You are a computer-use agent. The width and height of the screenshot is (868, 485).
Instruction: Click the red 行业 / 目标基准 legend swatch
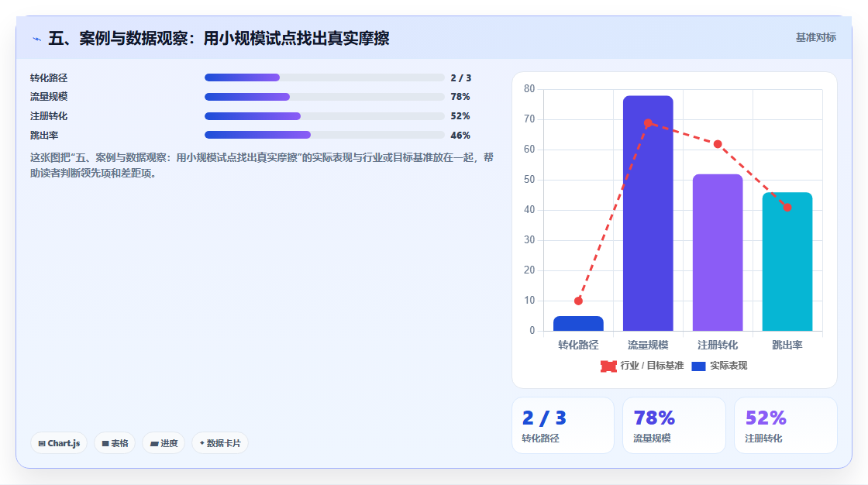[608, 366]
